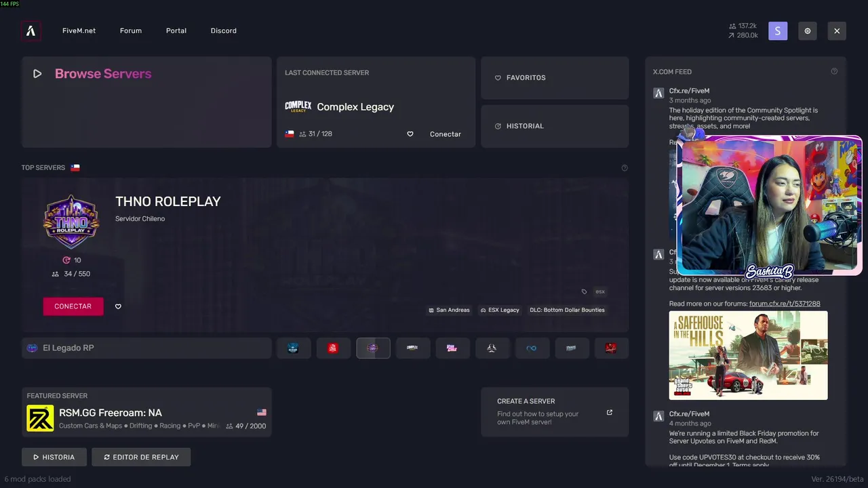
Task: Click the help icon beside Top Servers
Action: point(625,168)
